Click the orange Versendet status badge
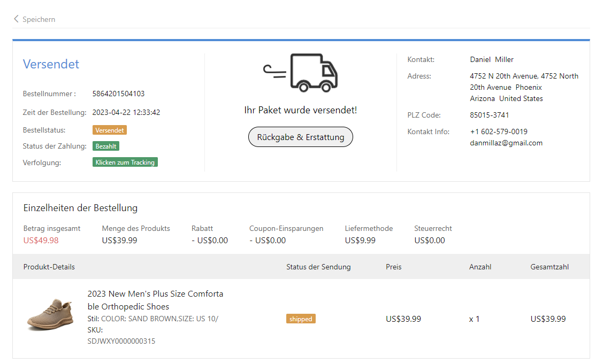 coord(109,130)
